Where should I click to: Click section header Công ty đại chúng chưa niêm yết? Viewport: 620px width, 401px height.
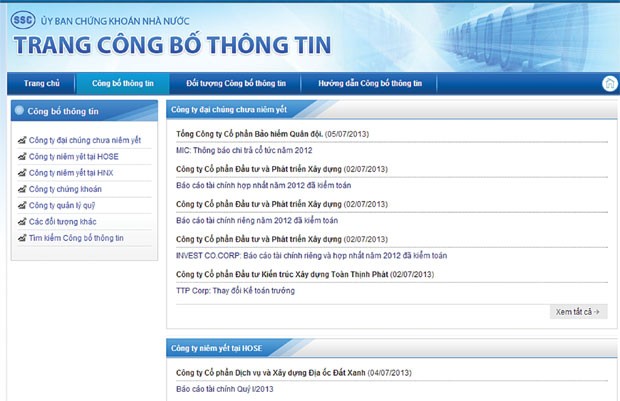pyautogui.click(x=229, y=110)
